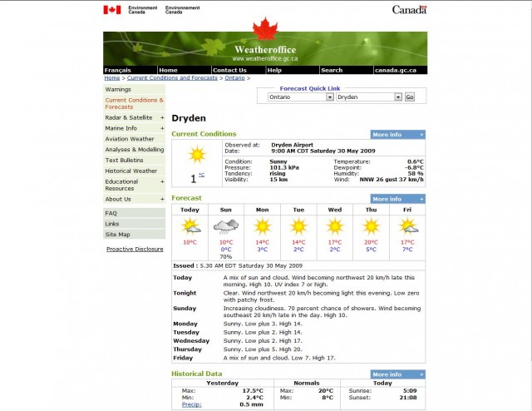Click the Proactive Disclosure link

point(135,249)
